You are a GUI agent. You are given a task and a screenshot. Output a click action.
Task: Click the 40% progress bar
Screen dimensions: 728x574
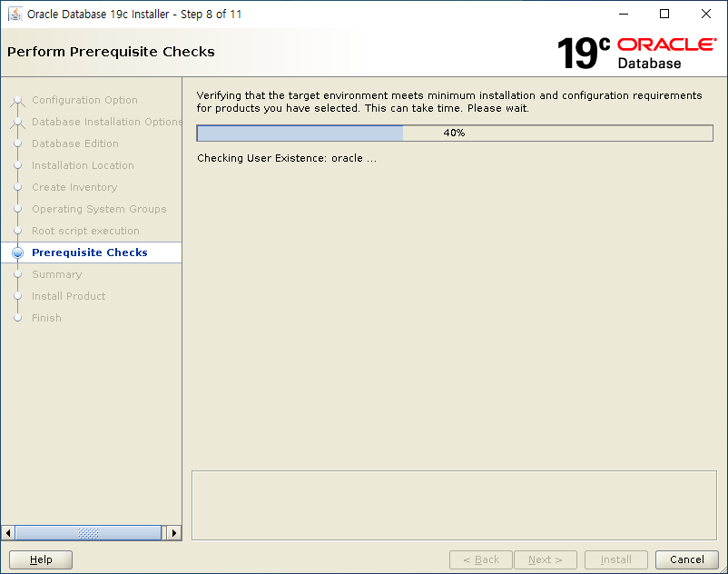click(455, 133)
